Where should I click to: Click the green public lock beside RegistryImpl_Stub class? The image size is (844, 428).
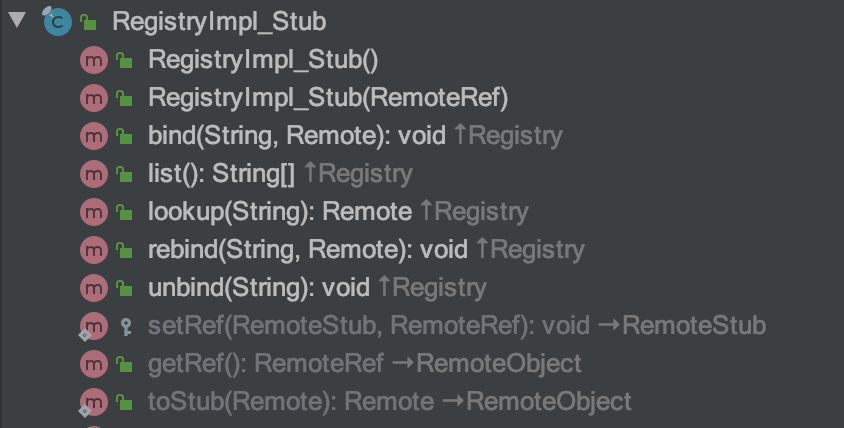point(88,22)
